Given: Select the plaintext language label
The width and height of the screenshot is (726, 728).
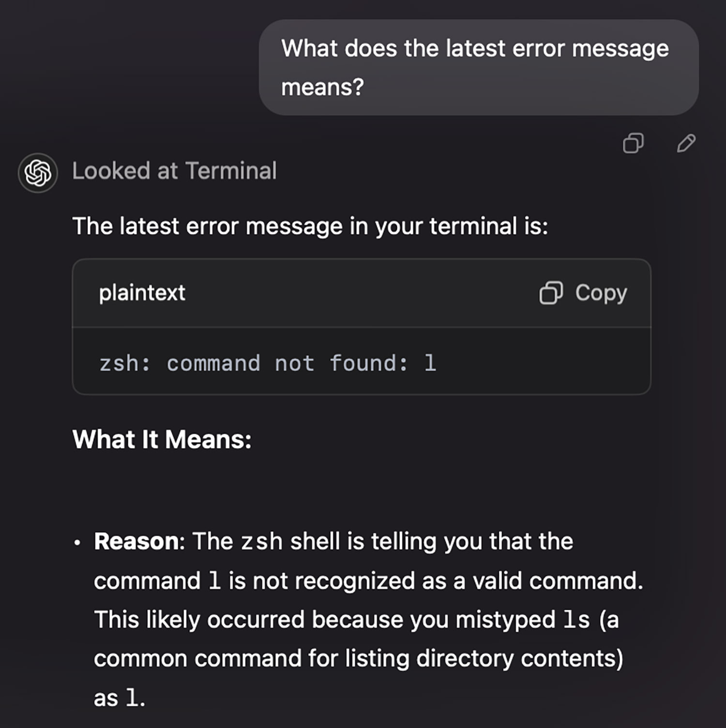Looking at the screenshot, I should [x=142, y=293].
